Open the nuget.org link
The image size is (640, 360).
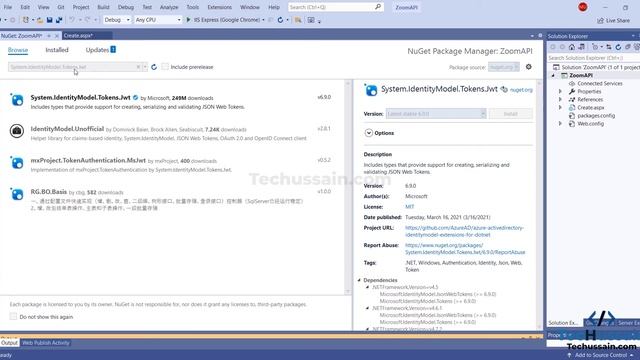(521, 90)
